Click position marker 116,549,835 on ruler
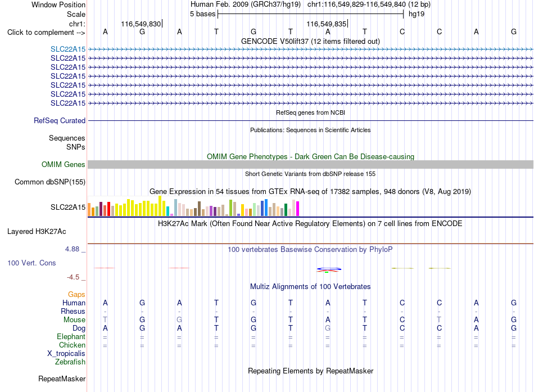 pos(326,24)
